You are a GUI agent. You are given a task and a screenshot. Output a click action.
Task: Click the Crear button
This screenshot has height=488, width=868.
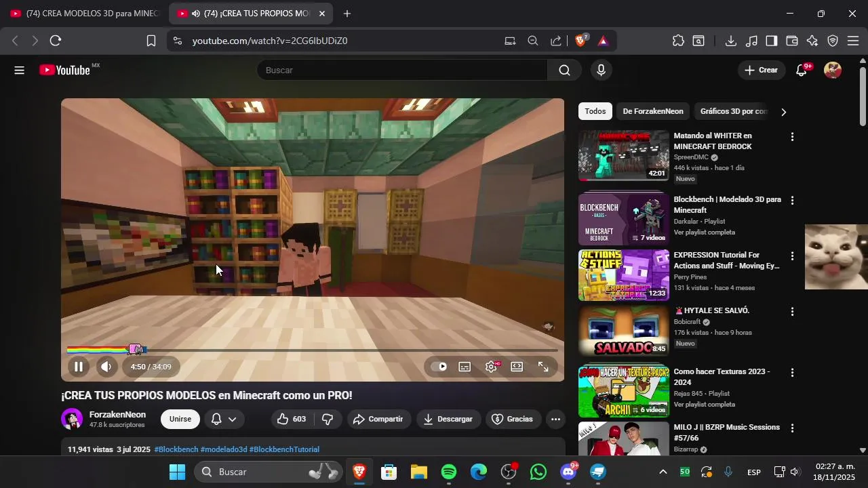[762, 70]
